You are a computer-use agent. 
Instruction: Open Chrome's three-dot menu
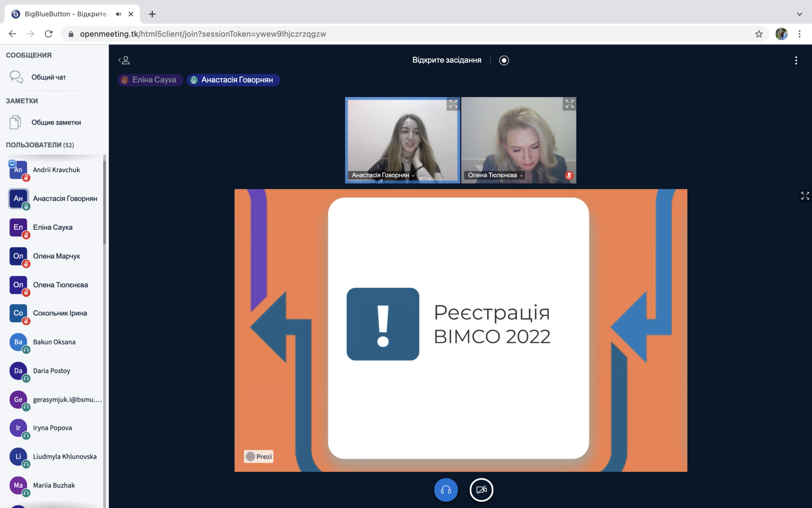tap(799, 34)
